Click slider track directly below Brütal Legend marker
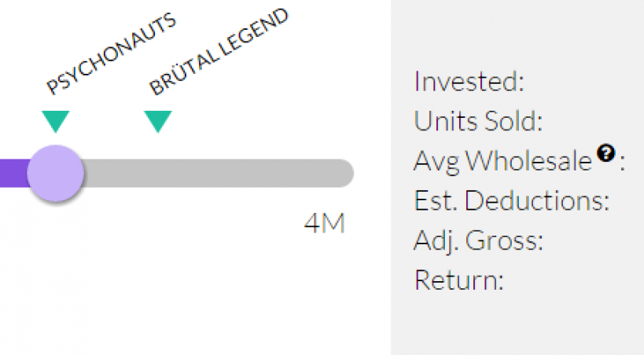 point(158,174)
